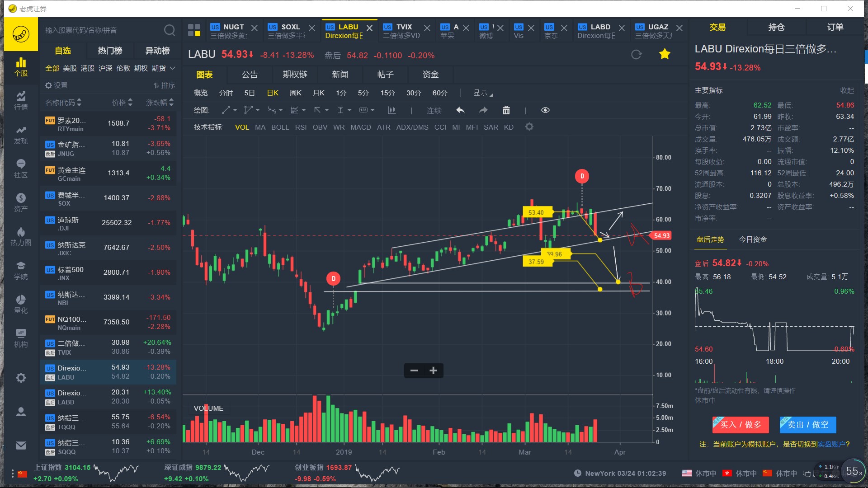Click the trash delete drawings icon
This screenshot has width=868, height=488.
(x=506, y=110)
